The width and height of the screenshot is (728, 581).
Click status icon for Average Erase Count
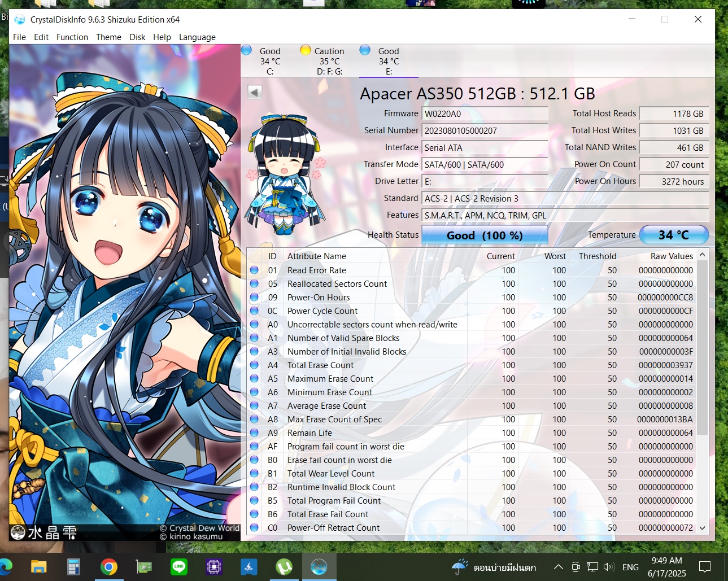coord(254,406)
